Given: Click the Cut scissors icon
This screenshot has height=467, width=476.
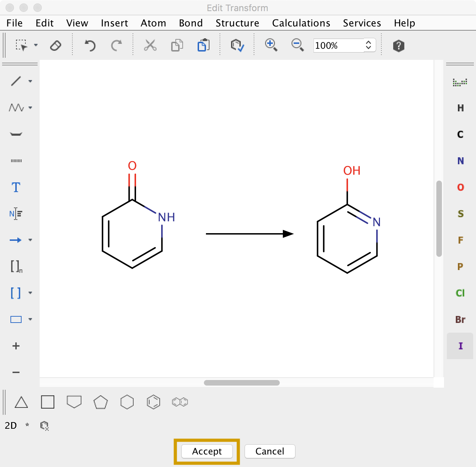Looking at the screenshot, I should [150, 46].
